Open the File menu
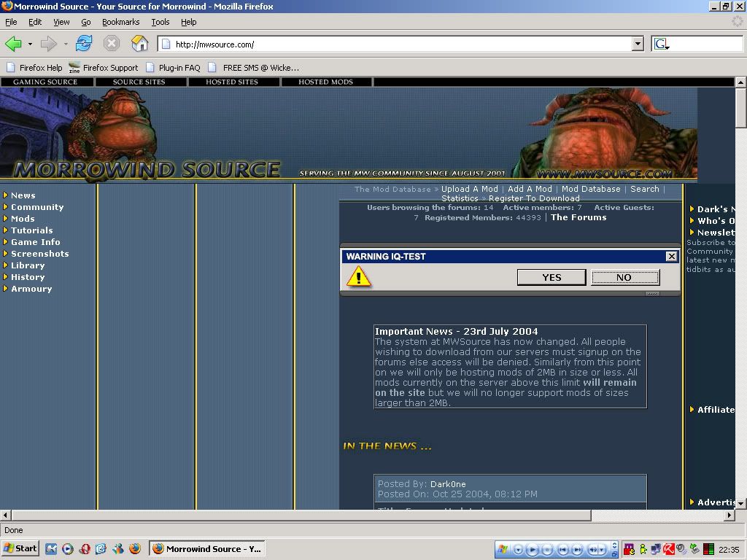Screen dimensions: 747x560 point(11,22)
